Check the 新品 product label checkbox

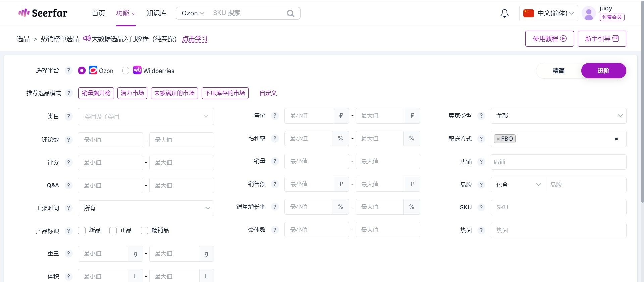(82, 230)
